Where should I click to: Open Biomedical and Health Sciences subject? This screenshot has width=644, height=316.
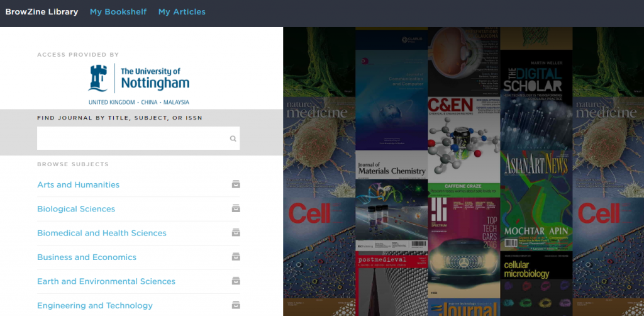point(102,233)
